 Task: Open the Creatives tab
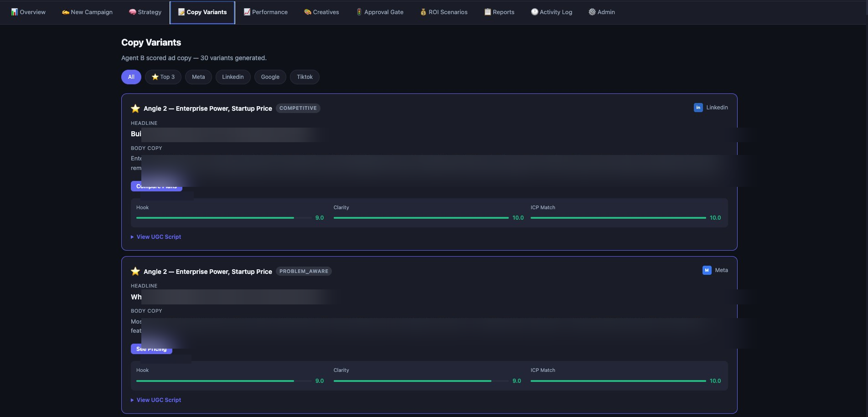(321, 12)
